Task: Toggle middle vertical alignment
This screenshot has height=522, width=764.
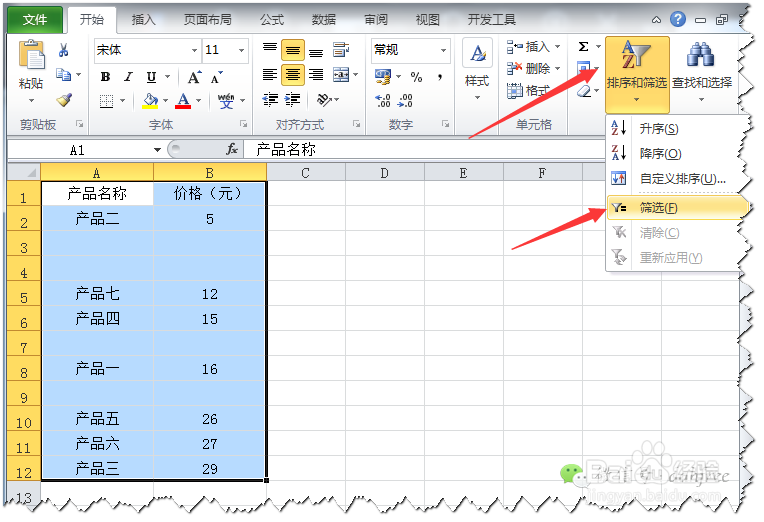Action: pos(293,50)
